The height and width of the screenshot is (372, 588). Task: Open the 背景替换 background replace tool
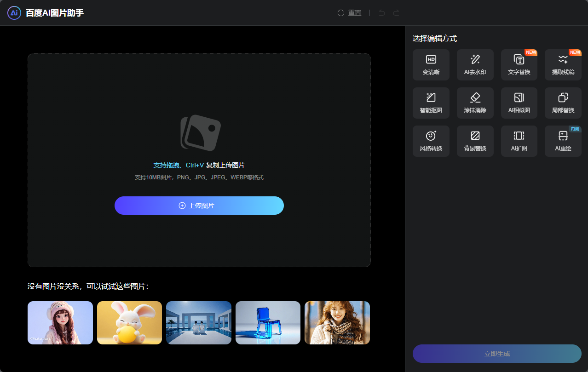pos(475,141)
